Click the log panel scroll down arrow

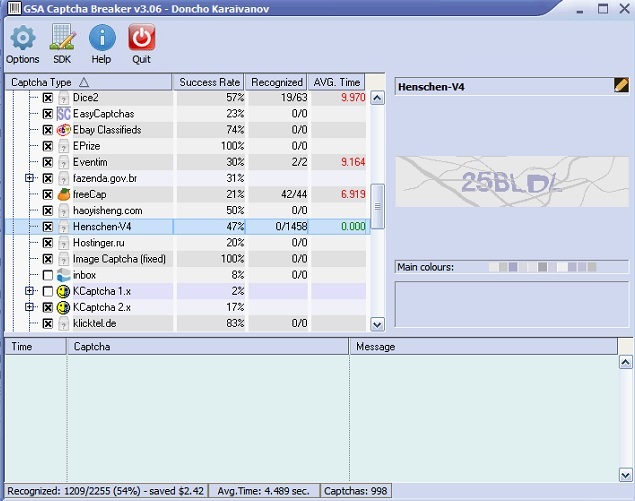[625, 475]
